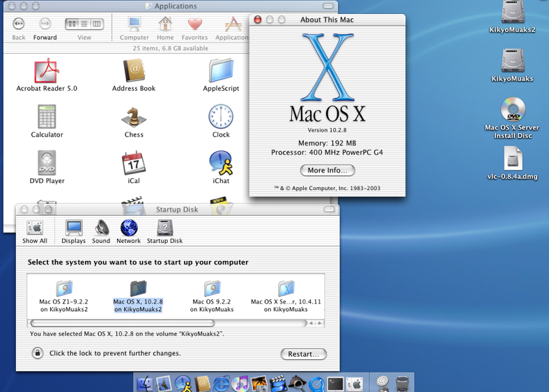This screenshot has height=392, width=549.
Task: Click the scroll-right arrow in startup list
Action: click(319, 323)
